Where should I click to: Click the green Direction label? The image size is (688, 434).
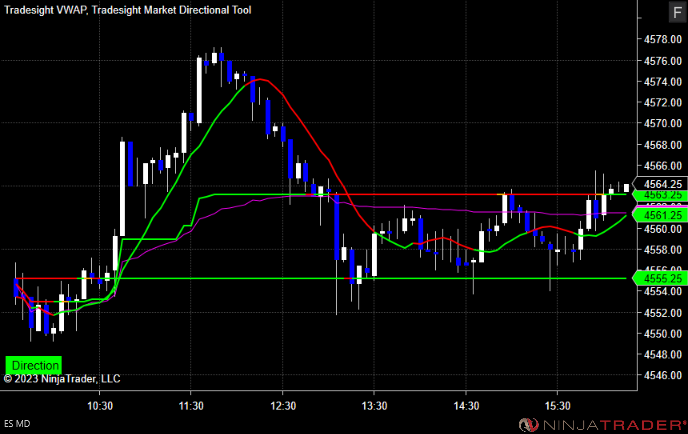coord(34,365)
